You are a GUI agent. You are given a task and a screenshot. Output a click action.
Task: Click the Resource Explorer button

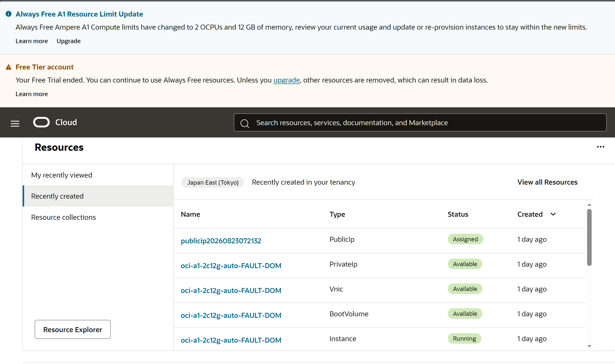point(73,329)
